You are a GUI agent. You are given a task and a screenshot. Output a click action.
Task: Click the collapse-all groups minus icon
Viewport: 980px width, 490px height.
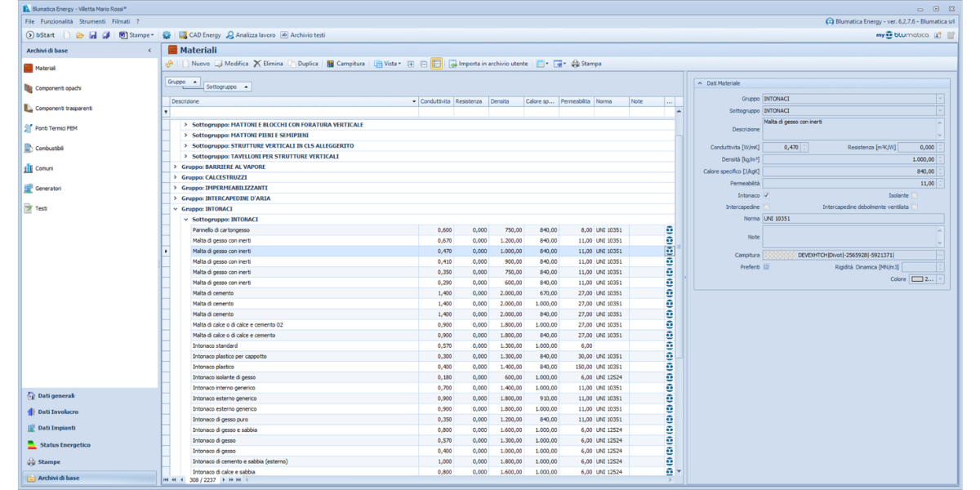[424, 63]
